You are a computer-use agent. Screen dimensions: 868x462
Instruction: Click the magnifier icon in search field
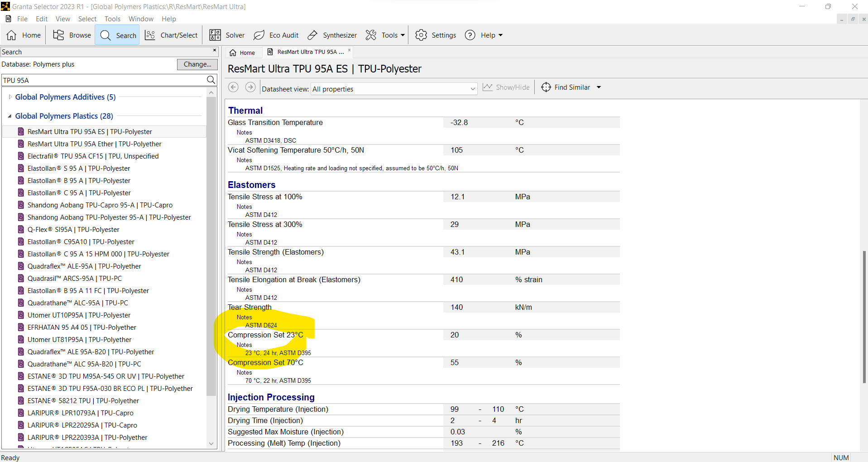211,80
